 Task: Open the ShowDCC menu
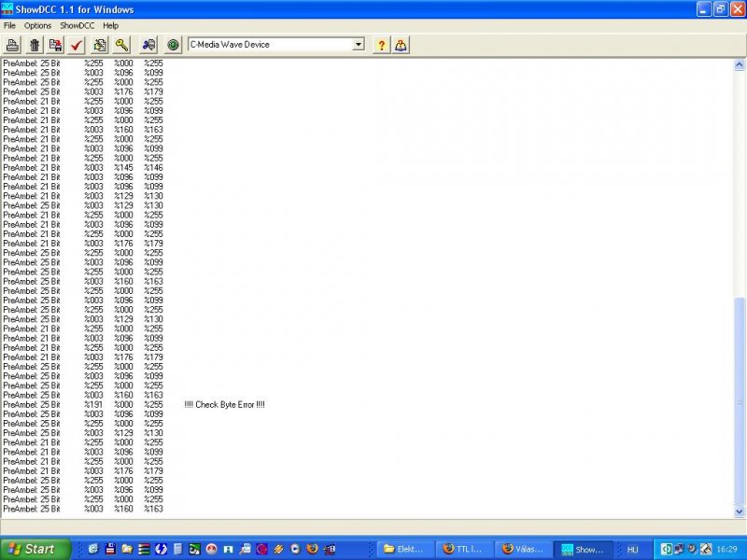point(78,26)
